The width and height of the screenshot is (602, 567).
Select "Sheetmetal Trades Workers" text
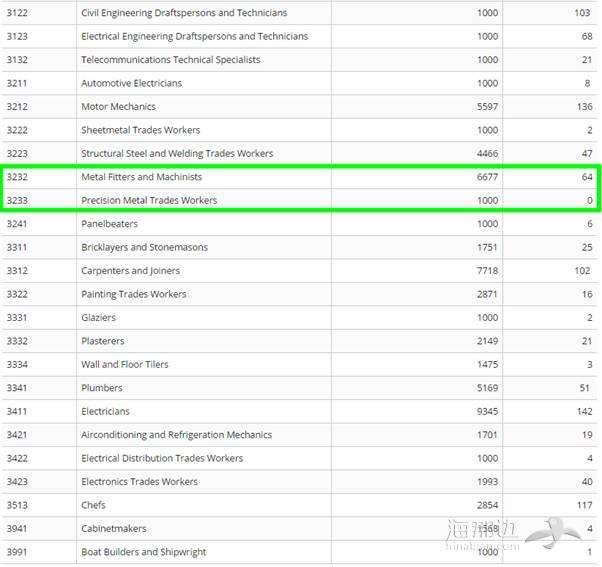tap(141, 130)
